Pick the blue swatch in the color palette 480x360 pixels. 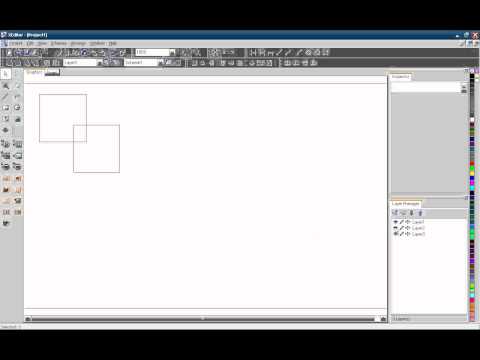click(472, 179)
